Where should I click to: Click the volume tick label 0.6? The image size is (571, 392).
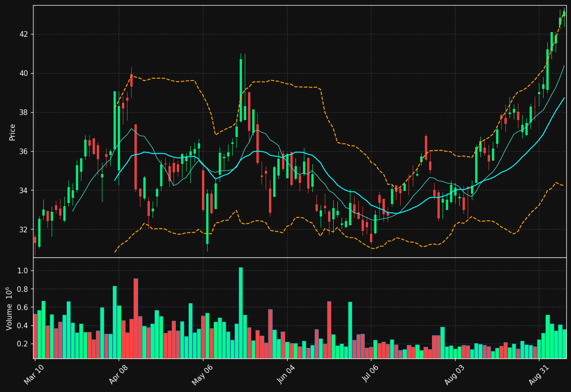tap(23, 307)
